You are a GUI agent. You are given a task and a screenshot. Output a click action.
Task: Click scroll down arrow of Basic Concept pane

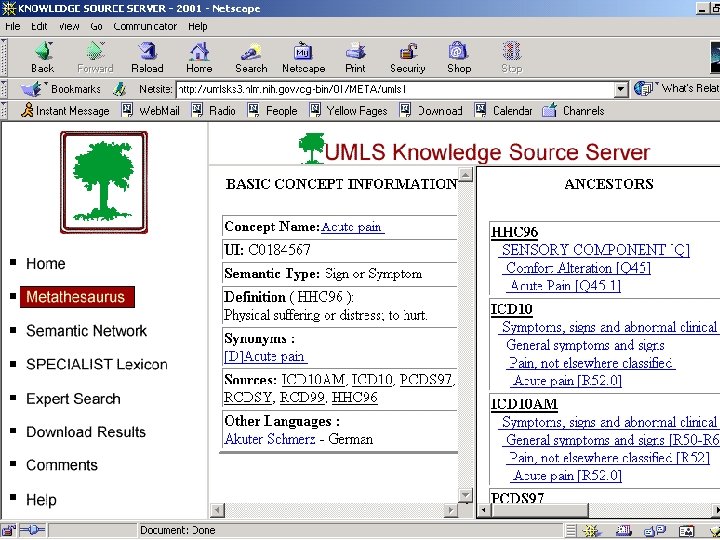(466, 495)
